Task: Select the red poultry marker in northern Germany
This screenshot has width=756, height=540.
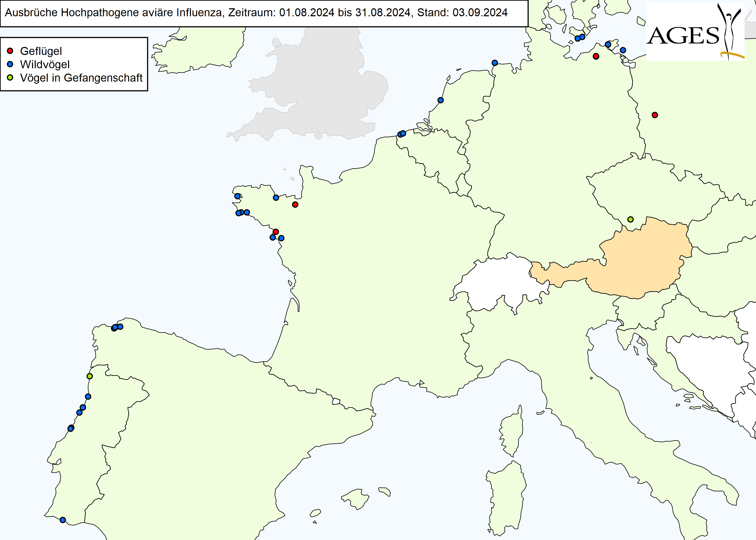Action: pyautogui.click(x=596, y=56)
